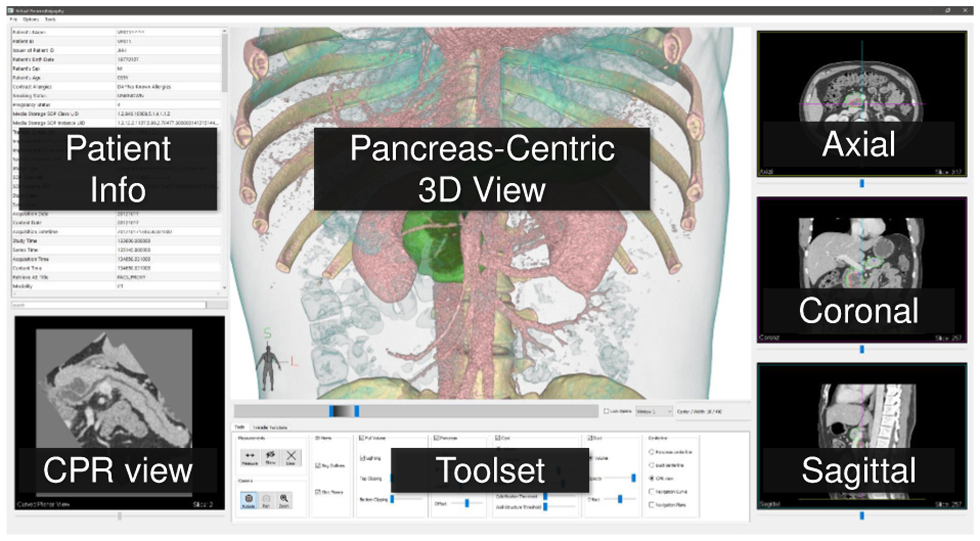Select the Media Storage SOP Class UID row
The width and height of the screenshot is (980, 541).
pos(116,114)
